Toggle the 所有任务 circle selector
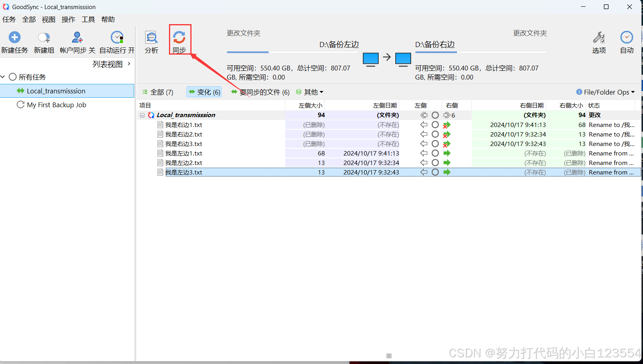Image resolution: width=643 pixels, height=364 pixels. point(13,77)
